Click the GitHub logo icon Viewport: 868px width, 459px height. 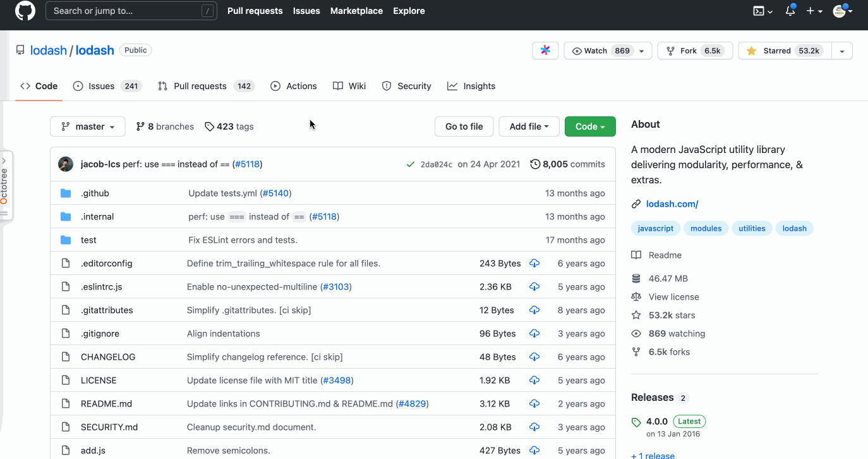pyautogui.click(x=25, y=11)
